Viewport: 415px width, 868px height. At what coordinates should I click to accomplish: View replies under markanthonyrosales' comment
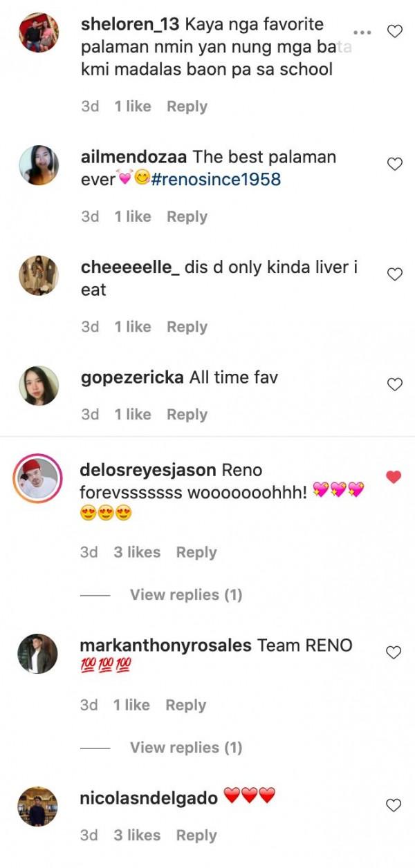(186, 747)
